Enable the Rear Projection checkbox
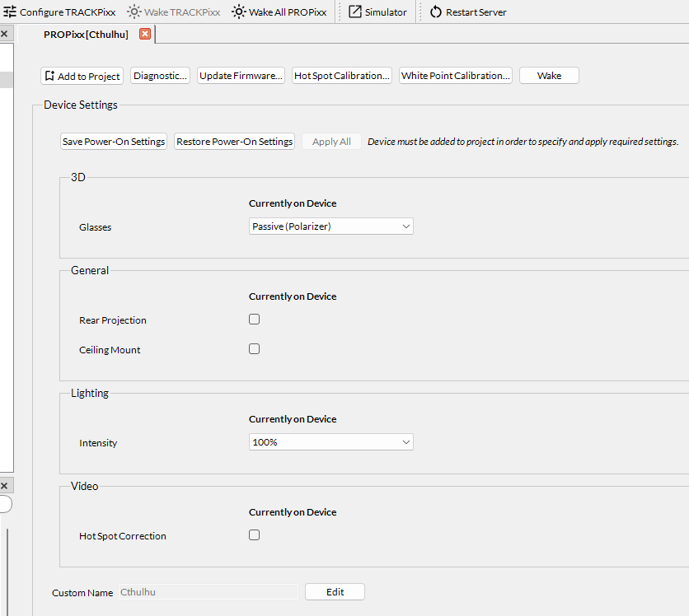Image resolution: width=689 pixels, height=616 pixels. [254, 320]
